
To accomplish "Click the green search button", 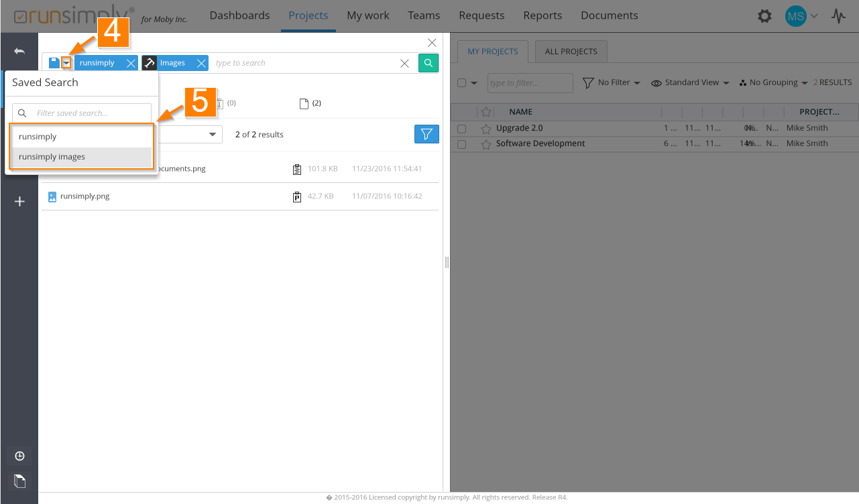I will tap(428, 63).
